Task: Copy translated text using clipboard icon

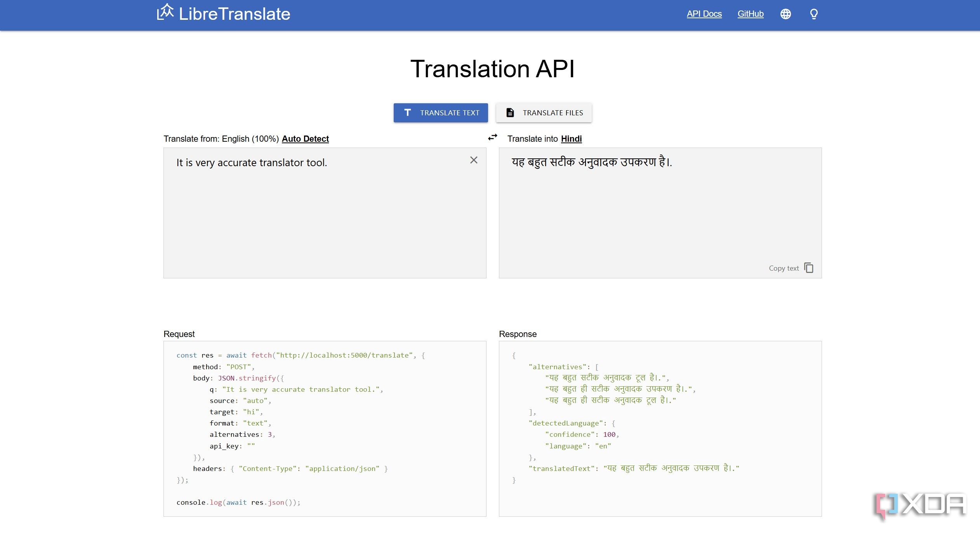Action: [x=809, y=268]
